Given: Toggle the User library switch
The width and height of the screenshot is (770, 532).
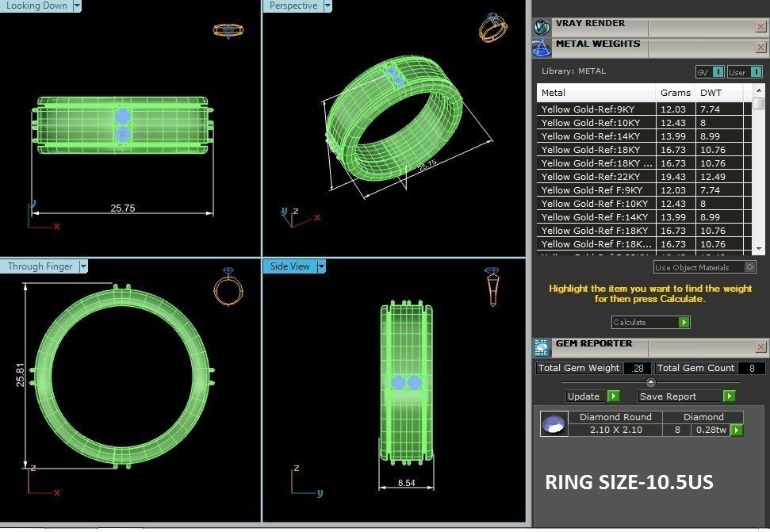Looking at the screenshot, I should pyautogui.click(x=745, y=72).
